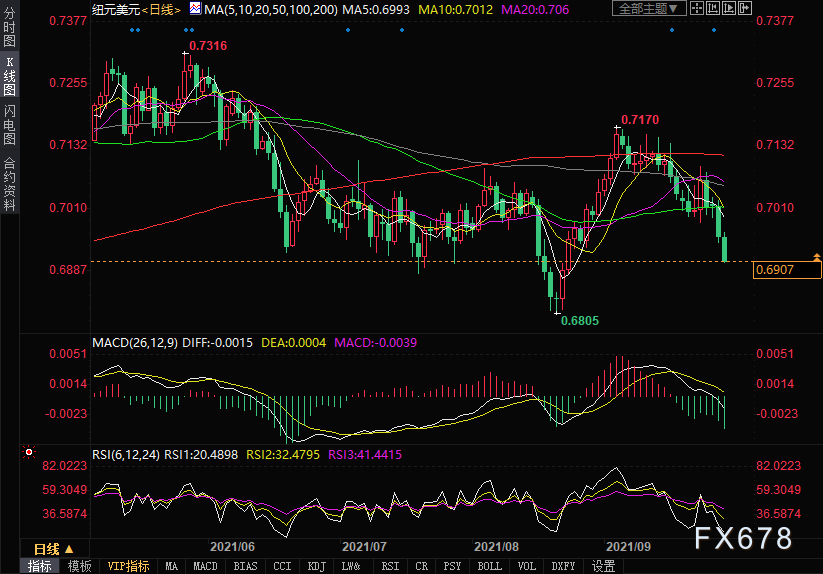Viewport: 823px width, 574px height.
Task: Click the 2021/08 date axis label
Action: (496, 547)
